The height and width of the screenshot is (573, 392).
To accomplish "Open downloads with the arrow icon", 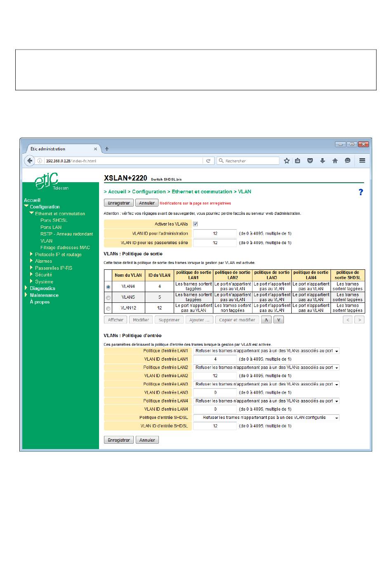I will (x=322, y=161).
